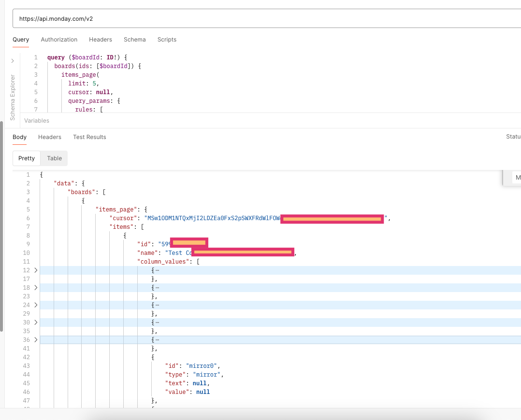Click query line "boards(ids: [$boardId]) {"

[x=98, y=66]
